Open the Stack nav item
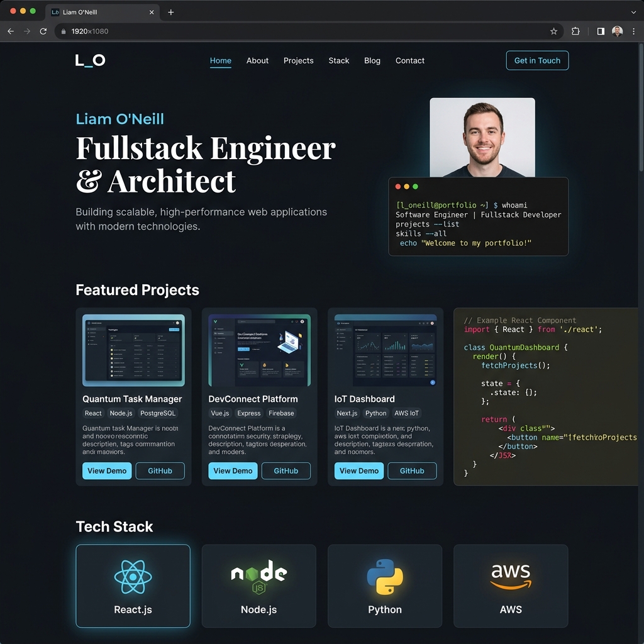Image resolution: width=644 pixels, height=644 pixels. (339, 60)
